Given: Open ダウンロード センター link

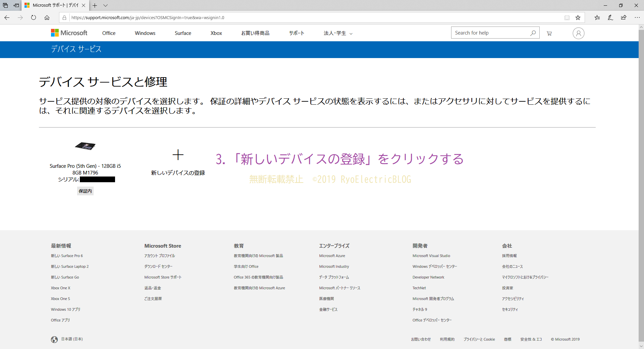Looking at the screenshot, I should tap(158, 266).
